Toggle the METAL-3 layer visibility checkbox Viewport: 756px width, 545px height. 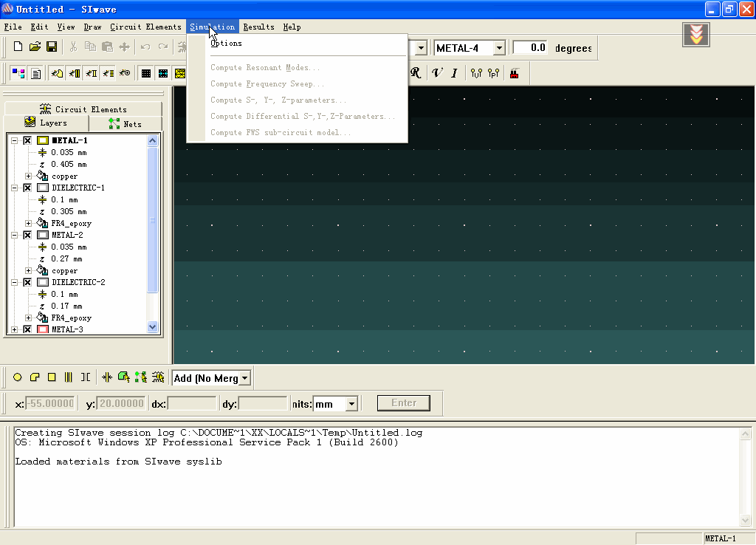27,329
